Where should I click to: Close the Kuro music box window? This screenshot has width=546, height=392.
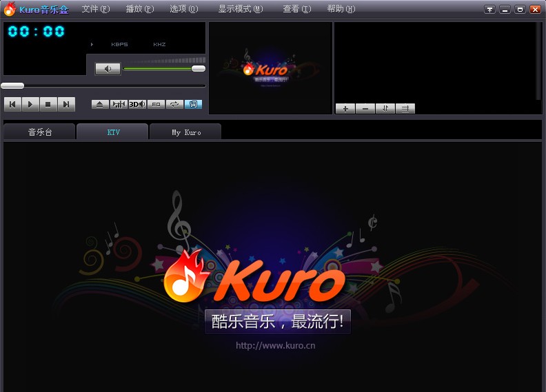[535, 10]
